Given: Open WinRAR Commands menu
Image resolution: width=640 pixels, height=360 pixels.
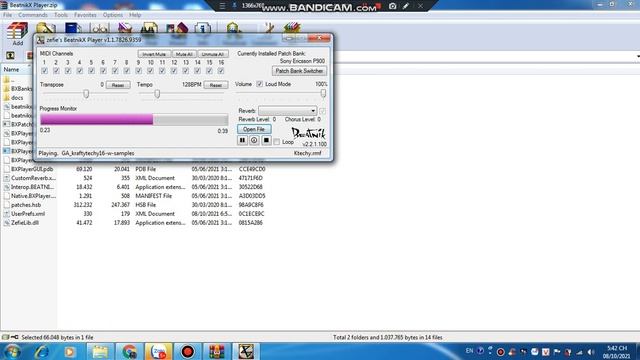Looking at the screenshot, I should pos(33,15).
